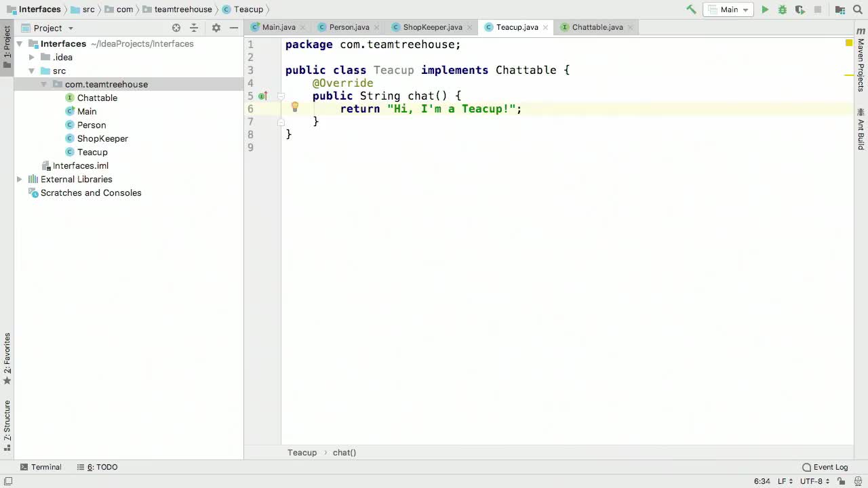Image resolution: width=868 pixels, height=488 pixels.
Task: Open the Project panel settings gear
Action: [x=216, y=28]
